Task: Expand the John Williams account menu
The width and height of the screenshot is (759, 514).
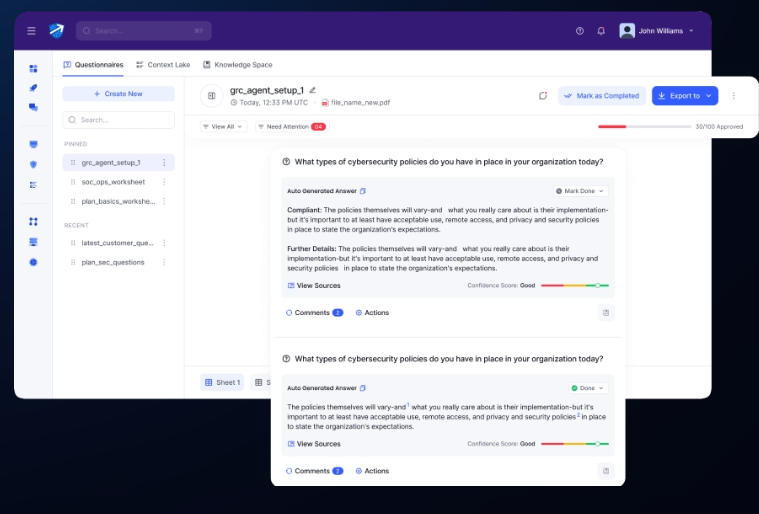Action: point(658,31)
